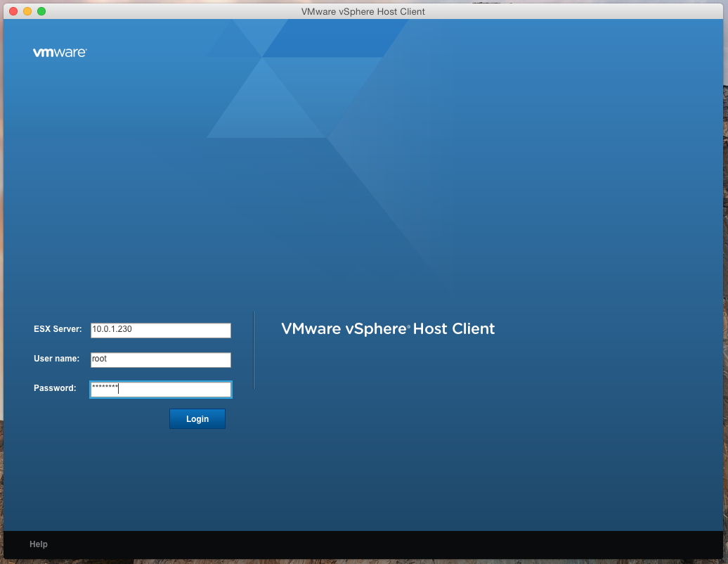
Task: Click the Login button
Action: point(197,418)
